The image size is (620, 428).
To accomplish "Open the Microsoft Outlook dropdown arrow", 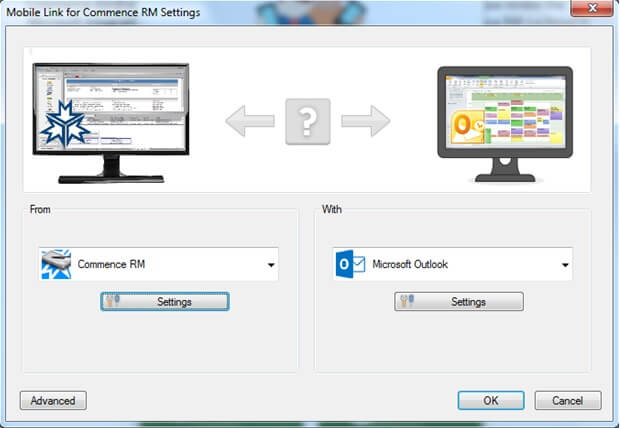I will click(565, 265).
